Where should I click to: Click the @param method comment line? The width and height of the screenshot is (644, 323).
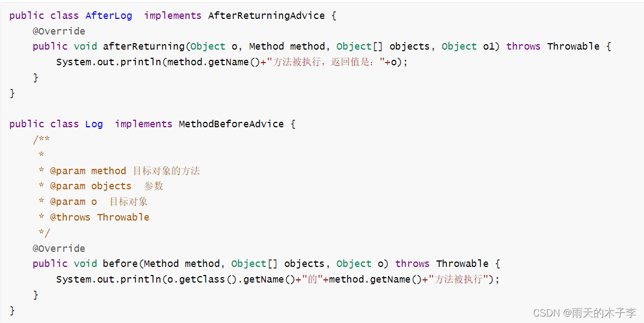(120, 170)
